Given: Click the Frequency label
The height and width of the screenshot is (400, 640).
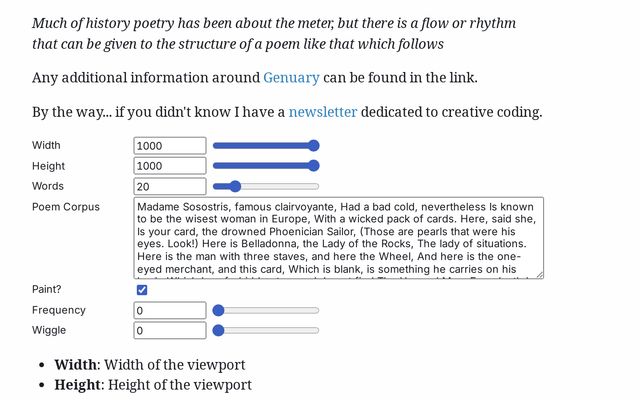Looking at the screenshot, I should (59, 311).
